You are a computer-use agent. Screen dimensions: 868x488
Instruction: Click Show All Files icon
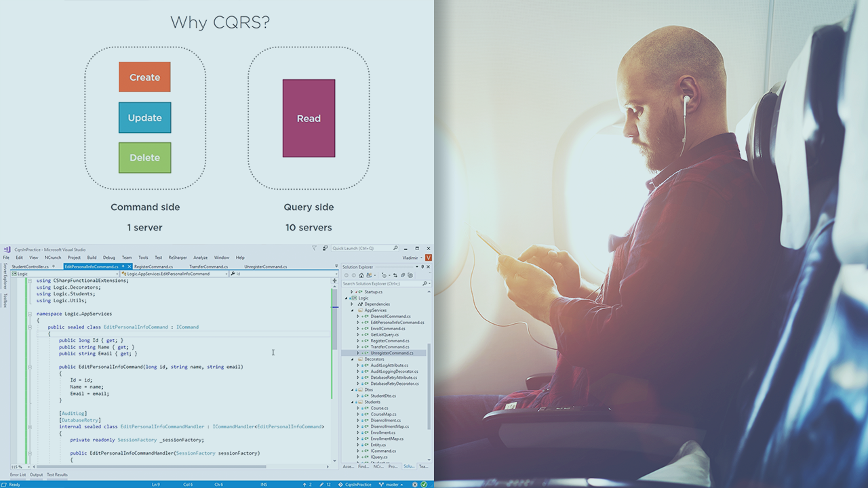tap(410, 275)
